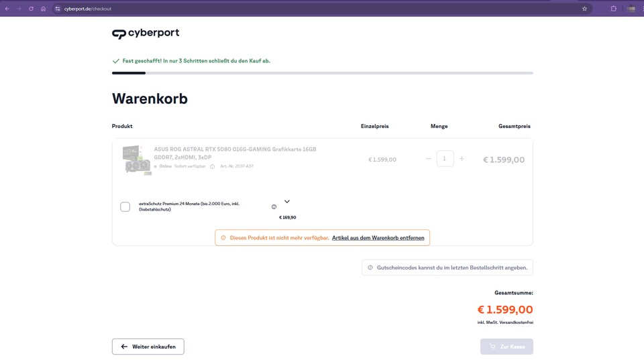Image resolution: width=644 pixels, height=362 pixels.
Task: Decrease quantity with the minus button
Action: tap(429, 159)
